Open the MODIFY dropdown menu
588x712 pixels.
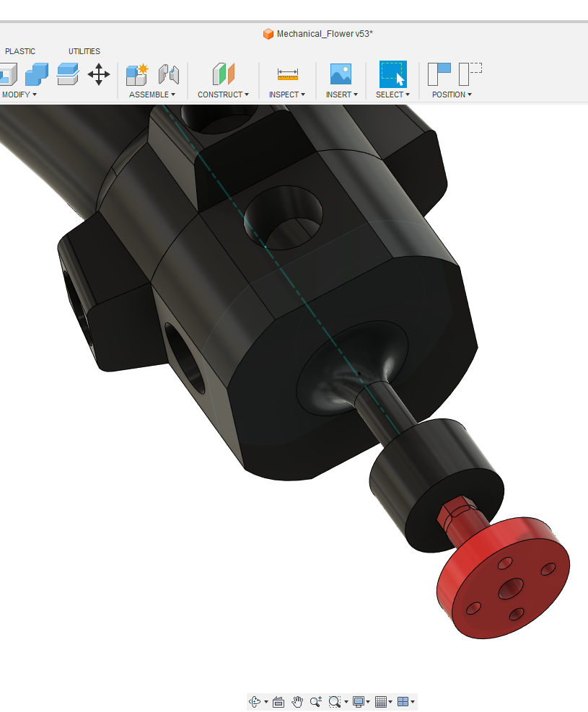[19, 95]
